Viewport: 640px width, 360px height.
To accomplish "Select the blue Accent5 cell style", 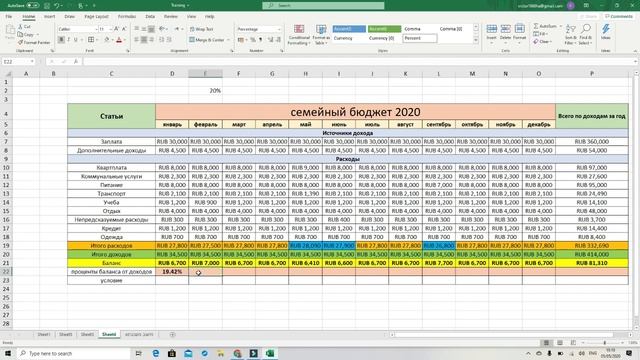I will (x=349, y=29).
